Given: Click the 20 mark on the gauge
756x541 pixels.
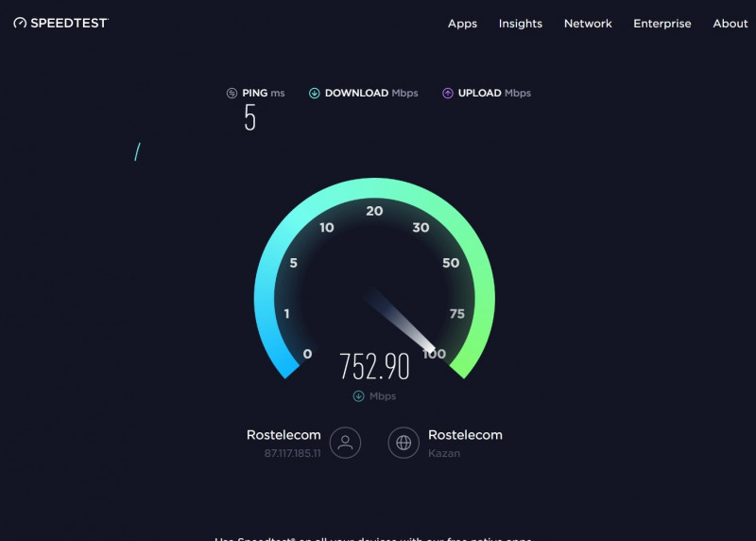Looking at the screenshot, I should pos(374,211).
